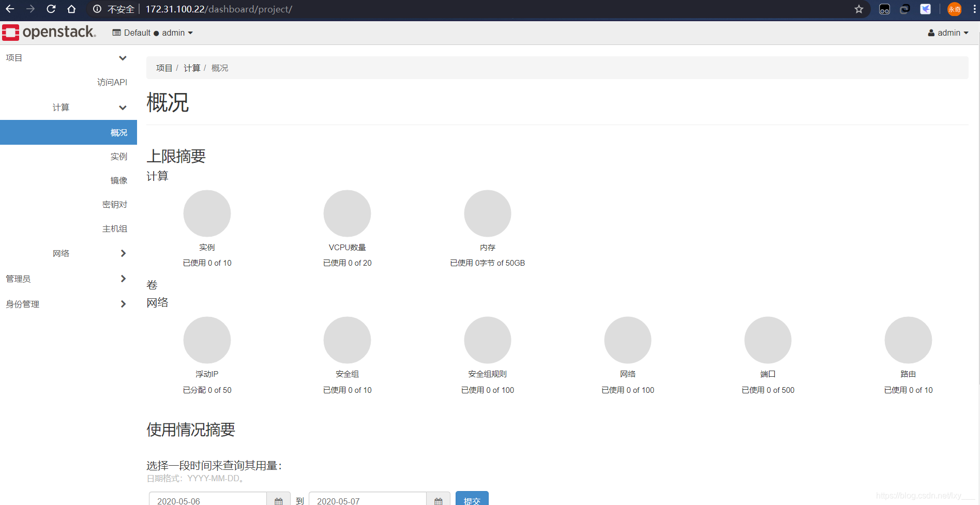Open the Default admin project dropdown
The width and height of the screenshot is (980, 505).
[x=153, y=33]
